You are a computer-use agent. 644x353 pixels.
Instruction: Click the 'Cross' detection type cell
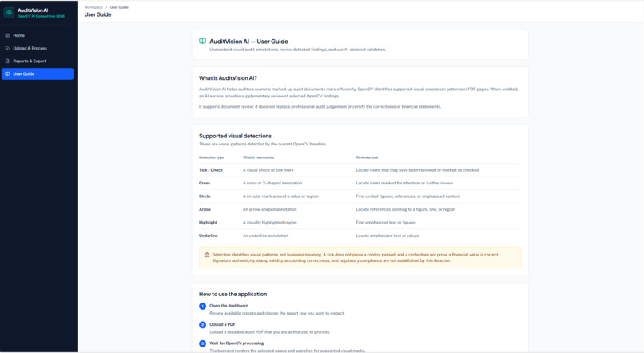[205, 183]
